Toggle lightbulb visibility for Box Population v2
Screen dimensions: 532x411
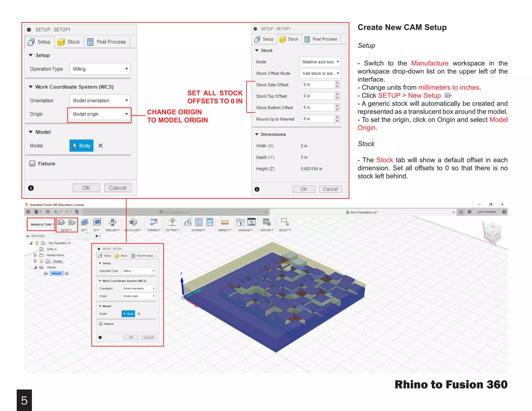pos(37,243)
